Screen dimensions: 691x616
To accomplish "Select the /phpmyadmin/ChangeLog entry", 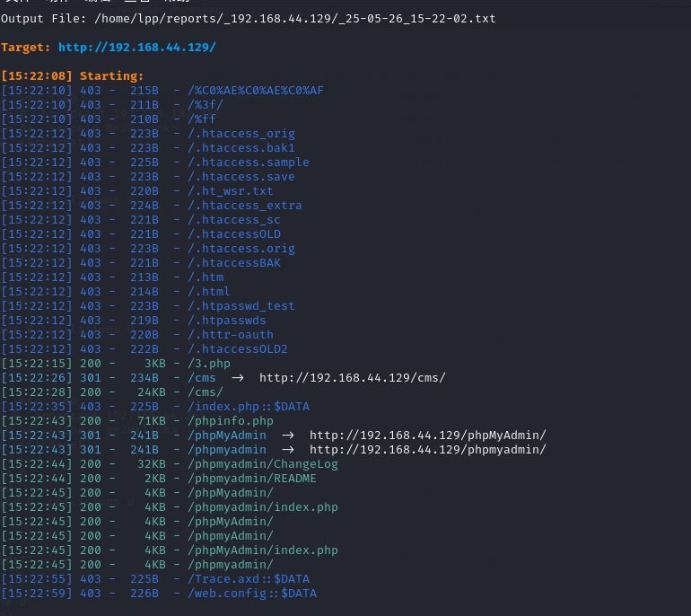I will [251, 464].
